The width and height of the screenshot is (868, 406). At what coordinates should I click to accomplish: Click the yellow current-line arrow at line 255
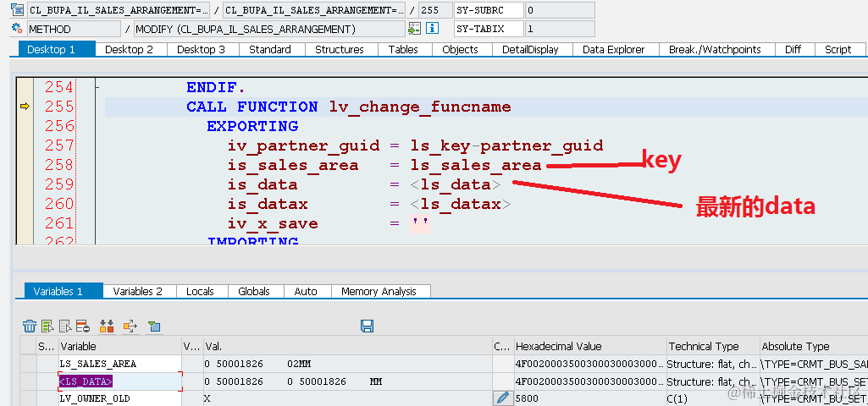pos(25,107)
